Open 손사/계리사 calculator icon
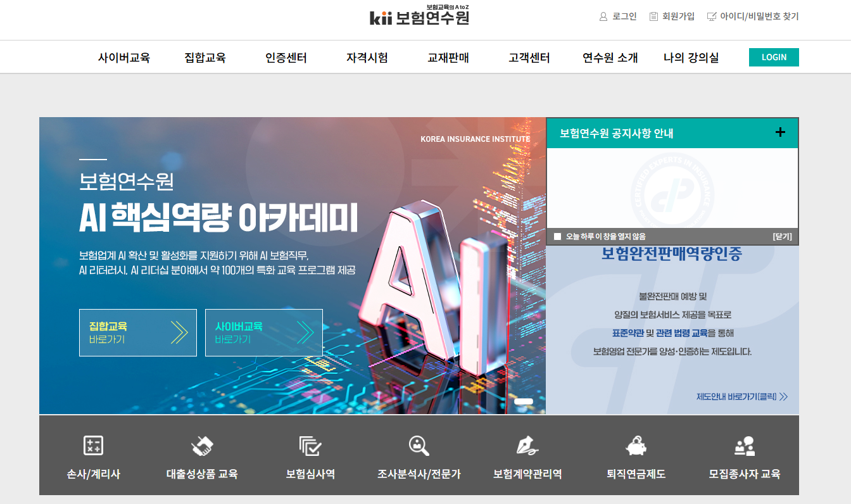The image size is (851, 504). (x=93, y=446)
